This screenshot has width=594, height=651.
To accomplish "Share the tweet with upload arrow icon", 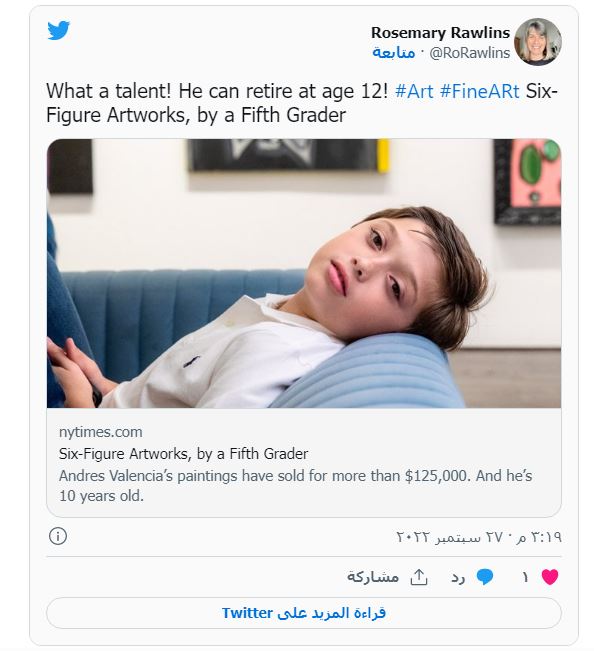I will coord(419,577).
